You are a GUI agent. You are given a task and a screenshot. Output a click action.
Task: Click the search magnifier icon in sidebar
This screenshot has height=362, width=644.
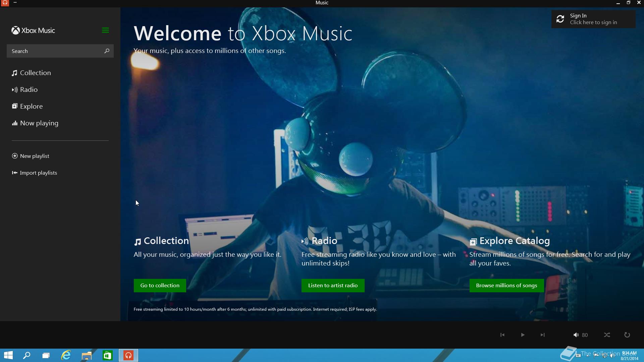tap(107, 51)
